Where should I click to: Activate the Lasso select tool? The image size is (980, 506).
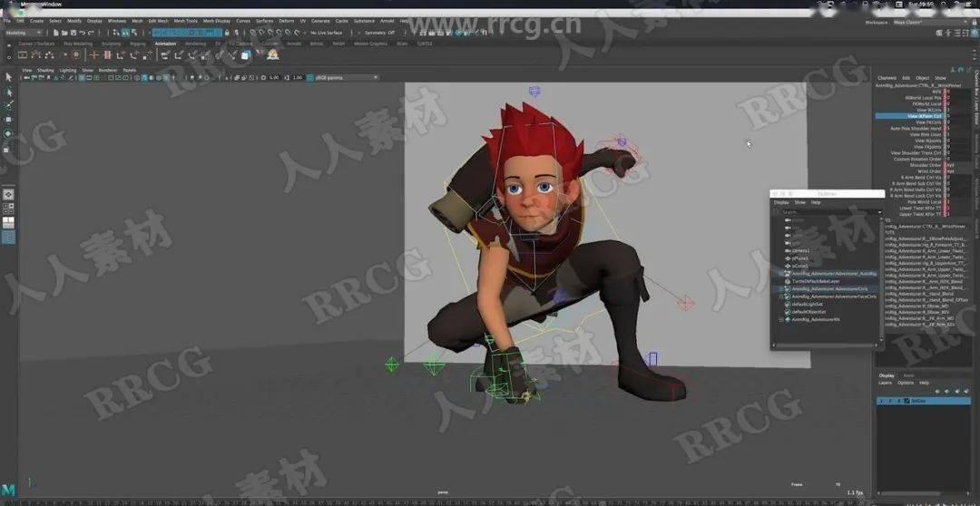(x=8, y=92)
